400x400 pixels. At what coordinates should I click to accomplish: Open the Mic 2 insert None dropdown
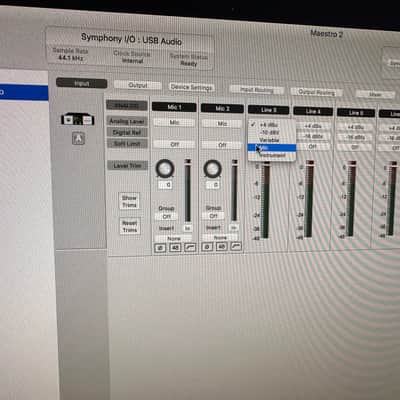point(220,238)
